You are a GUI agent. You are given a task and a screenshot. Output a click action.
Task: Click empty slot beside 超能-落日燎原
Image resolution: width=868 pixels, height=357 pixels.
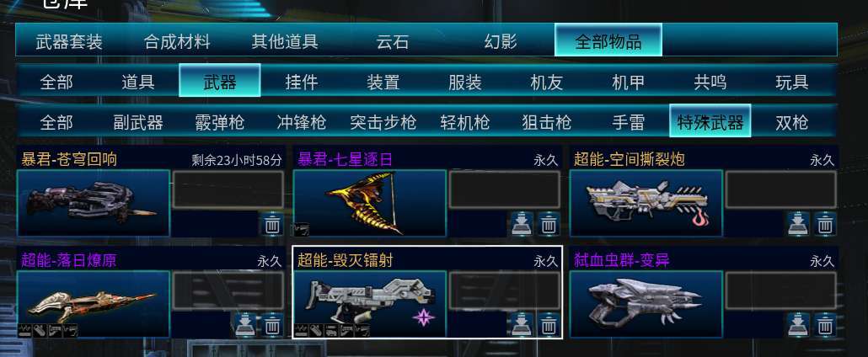coord(228,290)
